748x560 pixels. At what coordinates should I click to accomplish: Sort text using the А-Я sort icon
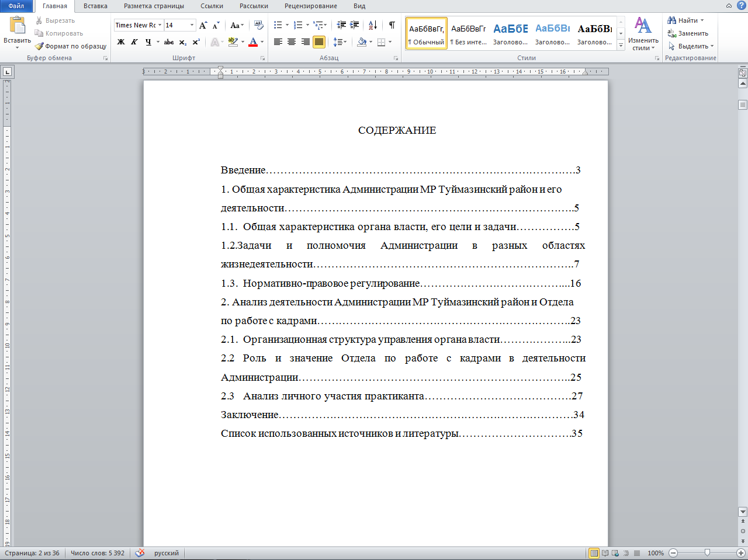pyautogui.click(x=373, y=25)
